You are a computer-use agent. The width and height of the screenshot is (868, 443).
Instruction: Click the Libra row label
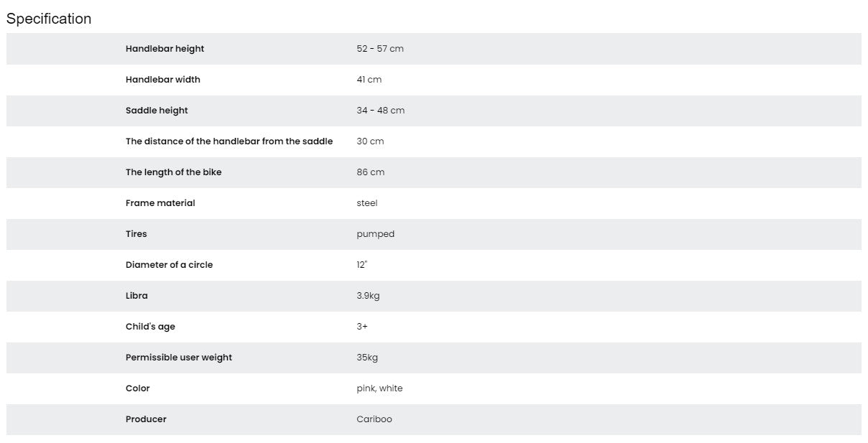coord(137,296)
